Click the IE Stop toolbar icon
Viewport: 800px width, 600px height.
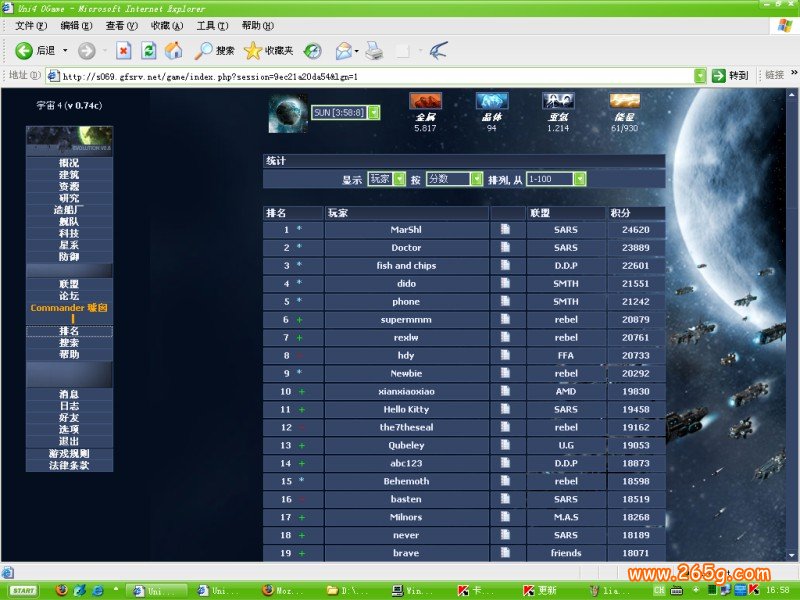pyautogui.click(x=123, y=50)
